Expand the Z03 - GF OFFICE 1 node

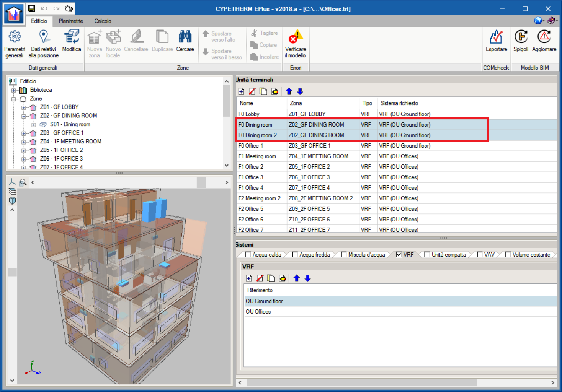24,133
